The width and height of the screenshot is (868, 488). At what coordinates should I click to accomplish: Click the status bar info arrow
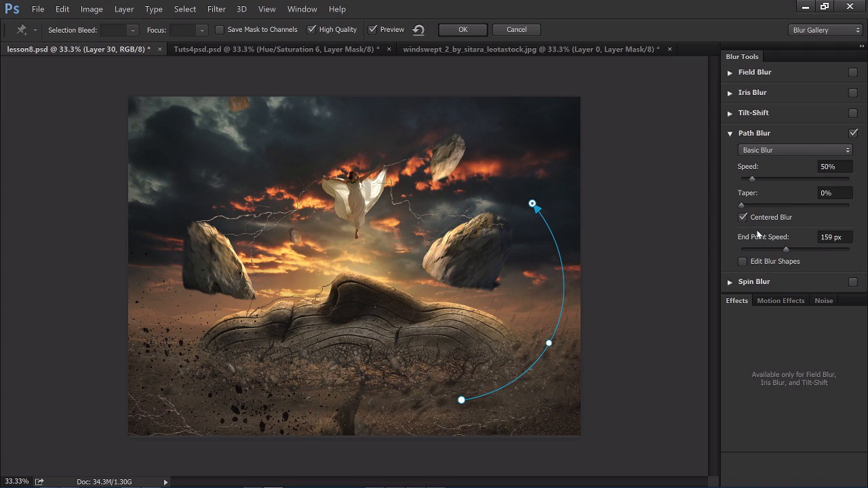(x=165, y=482)
